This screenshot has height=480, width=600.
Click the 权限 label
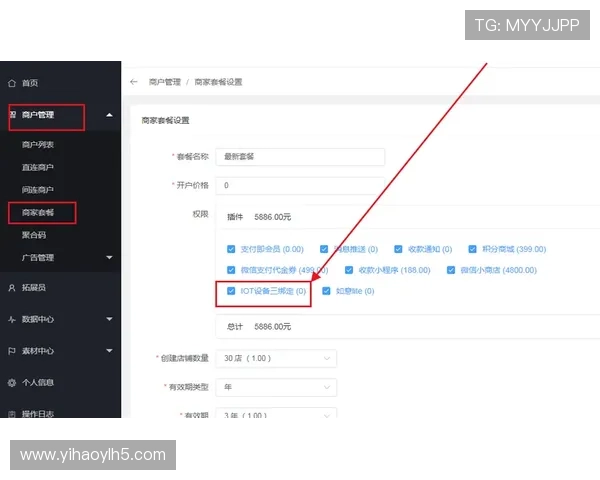click(x=200, y=214)
